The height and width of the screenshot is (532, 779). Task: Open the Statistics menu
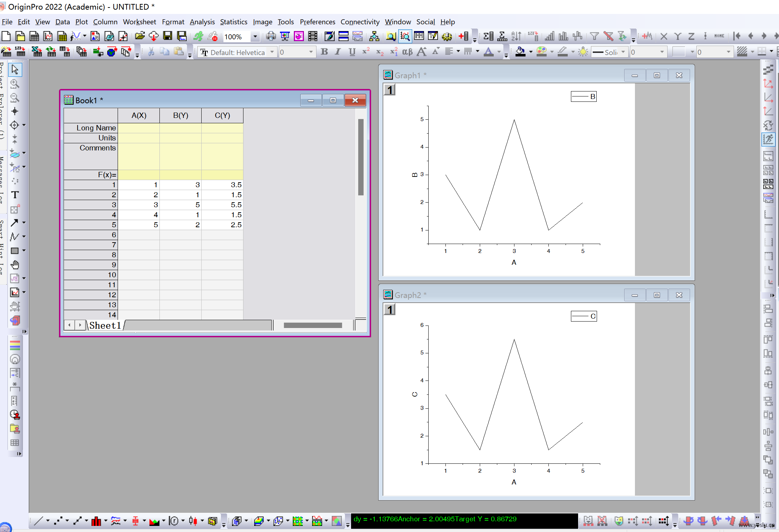pyautogui.click(x=233, y=22)
